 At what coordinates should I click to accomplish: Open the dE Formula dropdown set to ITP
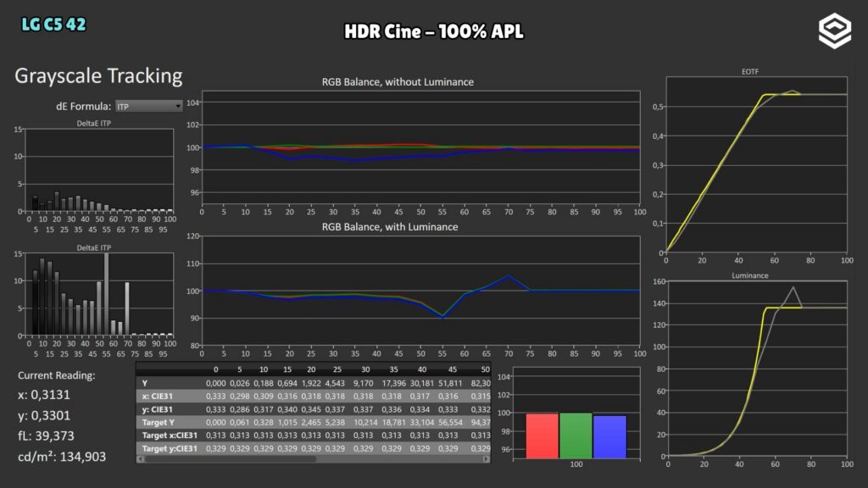[149, 106]
